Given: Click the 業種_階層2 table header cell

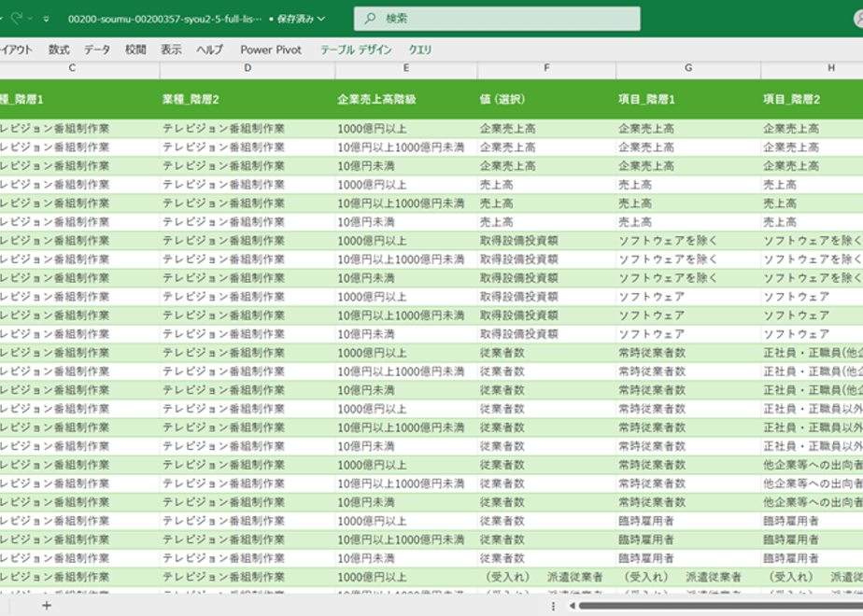Looking at the screenshot, I should [x=248, y=99].
